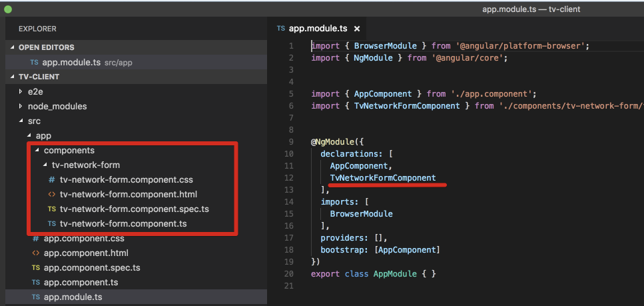Click TvNetworkFormComponent in declarations array
This screenshot has width=644, height=306.
pos(383,177)
